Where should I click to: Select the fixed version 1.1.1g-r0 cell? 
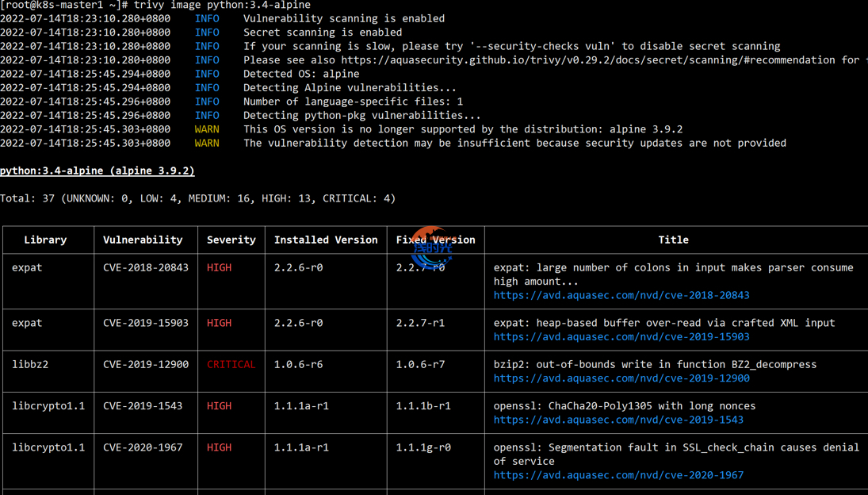423,447
